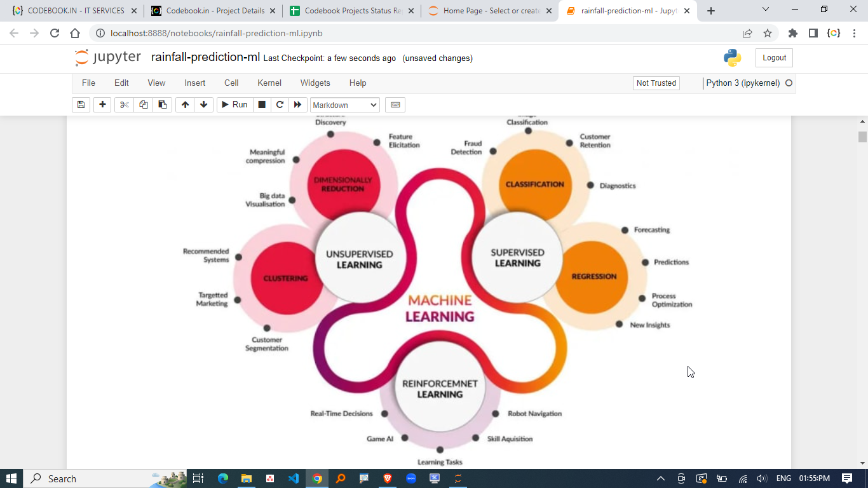Open the Kernel menu
The width and height of the screenshot is (868, 488).
[x=269, y=83]
